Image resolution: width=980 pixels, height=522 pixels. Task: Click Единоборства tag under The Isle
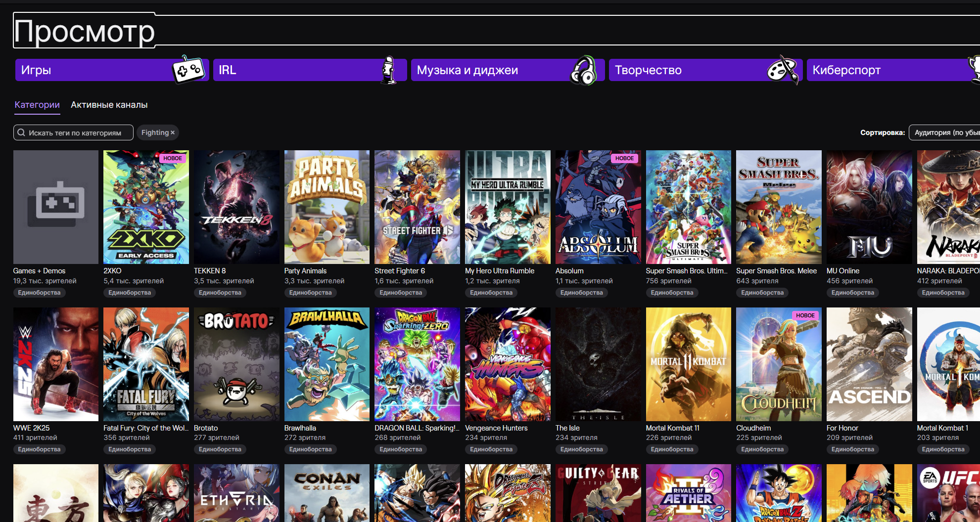coord(582,449)
